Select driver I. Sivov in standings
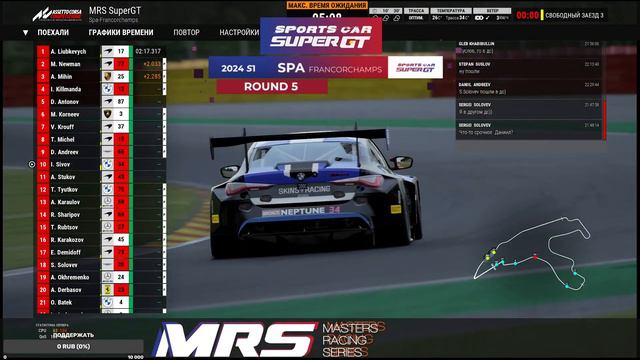Image resolution: width=640 pixels, height=360 pixels. pyautogui.click(x=60, y=164)
